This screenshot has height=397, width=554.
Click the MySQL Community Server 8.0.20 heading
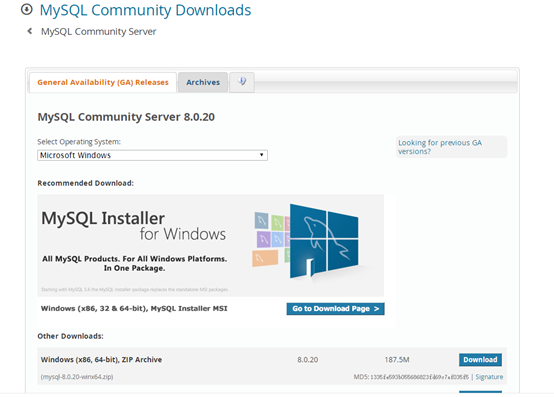[126, 117]
